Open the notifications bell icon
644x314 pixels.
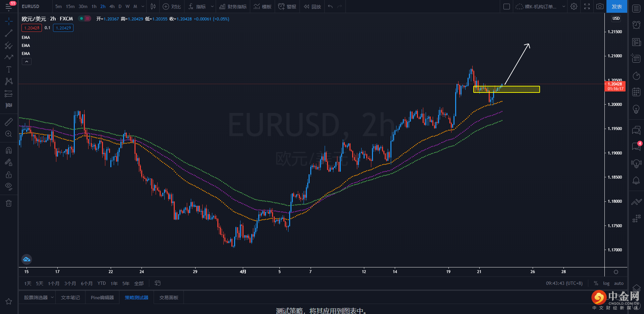coord(636,181)
